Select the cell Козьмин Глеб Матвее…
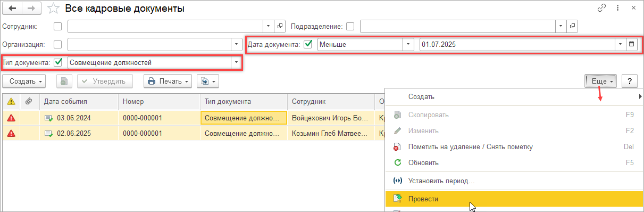644x212 pixels. (x=331, y=133)
